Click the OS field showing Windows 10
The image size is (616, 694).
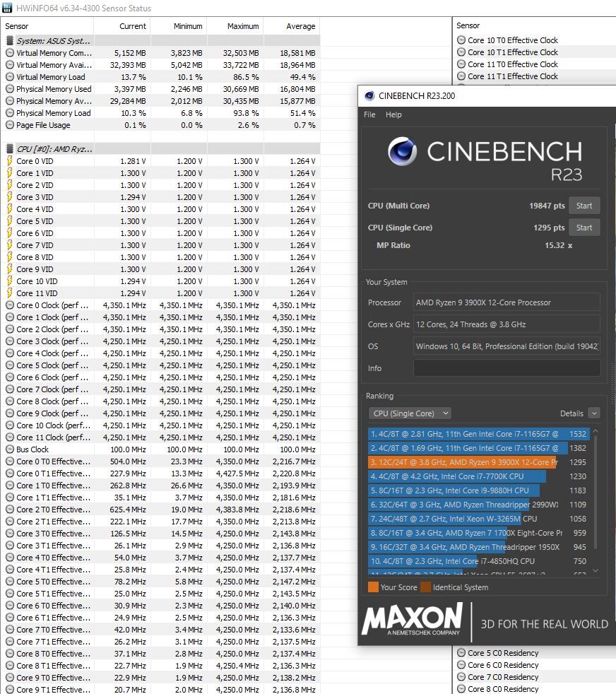pyautogui.click(x=507, y=346)
